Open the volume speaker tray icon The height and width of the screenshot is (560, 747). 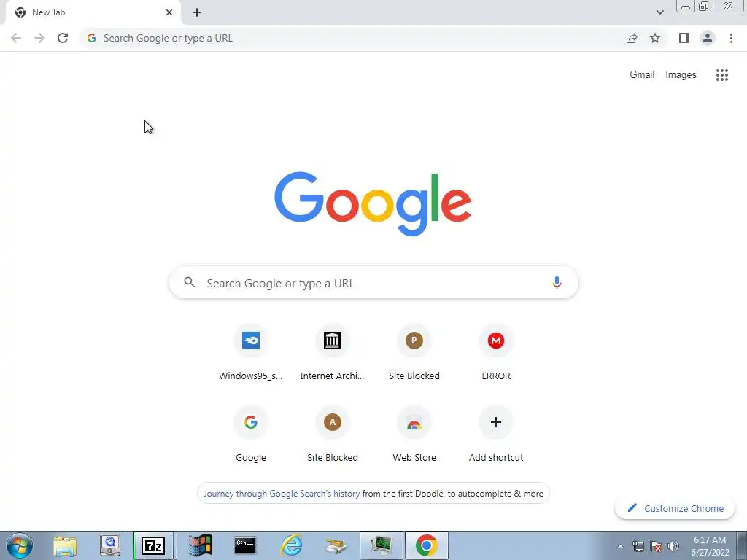pos(673,546)
